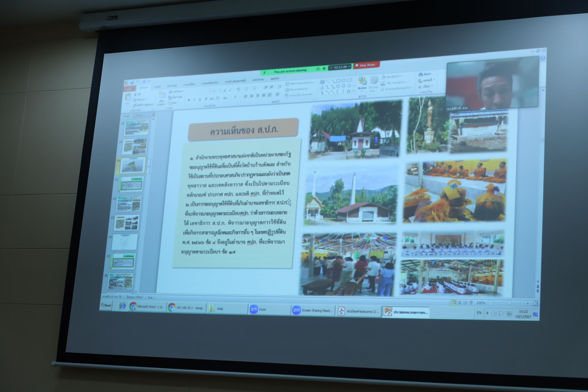
Task: Open the slide Layout dropdown
Action: coord(176,91)
